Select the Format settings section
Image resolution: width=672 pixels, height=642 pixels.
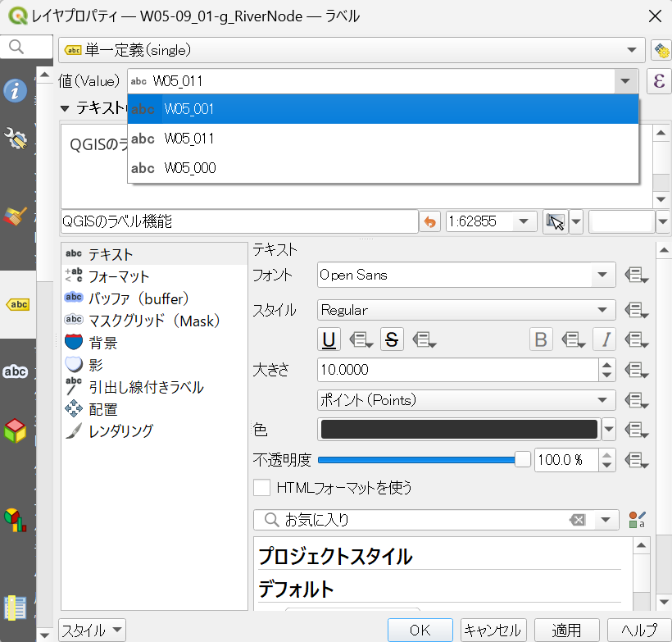[x=154, y=276]
